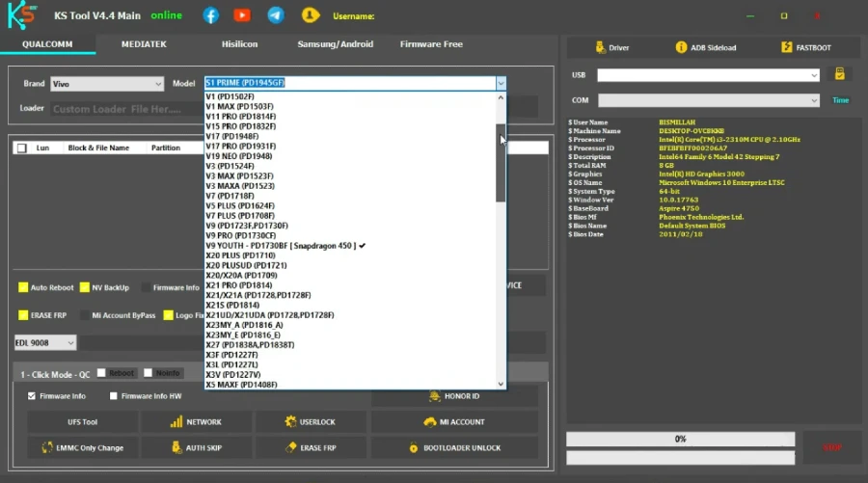Screen dimensions: 868x483
Task: Click the Bootloader Unlock button
Action: tap(454, 447)
